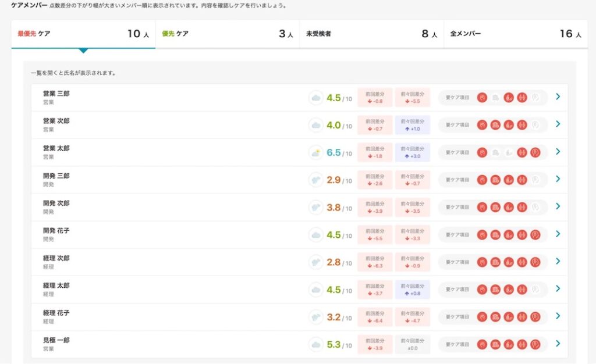The width and height of the screenshot is (596, 364).
Task: Click the grayed-out head icon for 経理 太郎
Action: [535, 290]
